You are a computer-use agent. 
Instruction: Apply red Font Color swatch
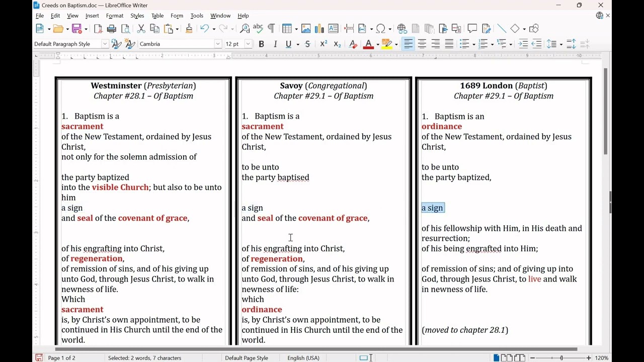coord(368,44)
